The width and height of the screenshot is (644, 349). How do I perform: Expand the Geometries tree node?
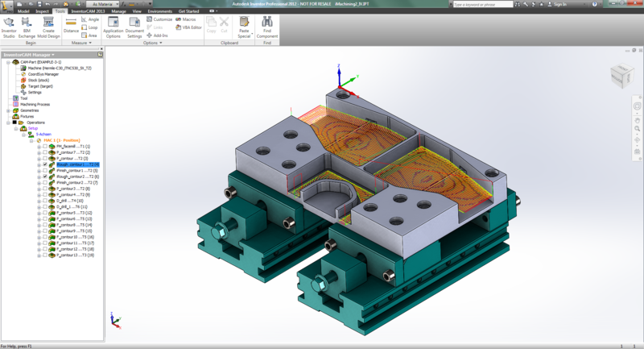point(7,110)
